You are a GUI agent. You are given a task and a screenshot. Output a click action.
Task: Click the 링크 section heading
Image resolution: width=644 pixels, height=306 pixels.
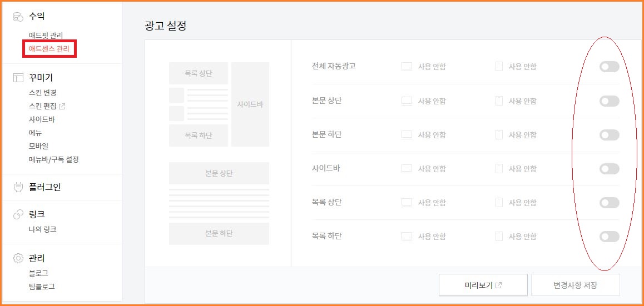(37, 214)
